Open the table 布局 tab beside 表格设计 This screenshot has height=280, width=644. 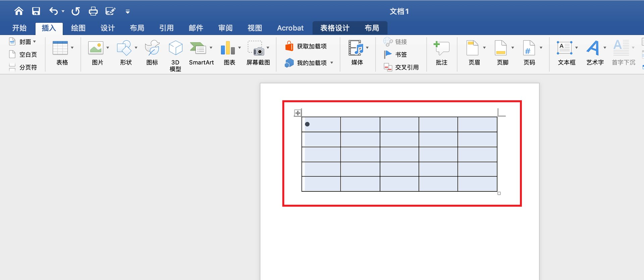coord(372,28)
